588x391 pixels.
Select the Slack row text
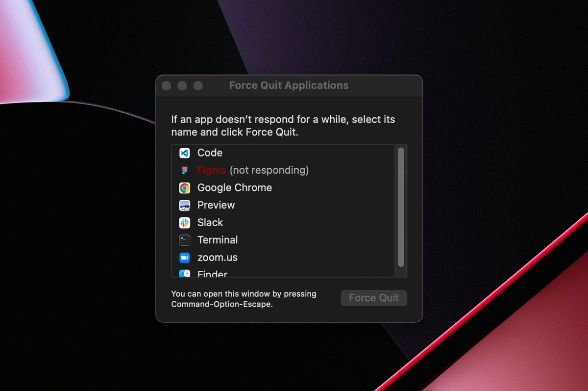point(210,223)
